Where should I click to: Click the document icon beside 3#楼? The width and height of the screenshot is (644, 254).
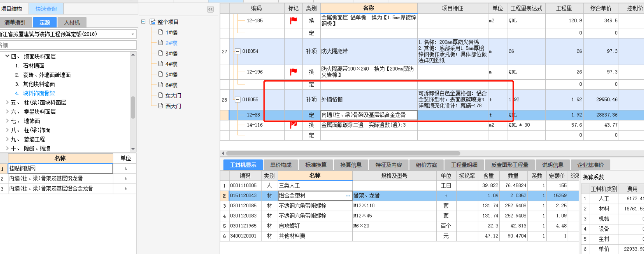pos(161,53)
